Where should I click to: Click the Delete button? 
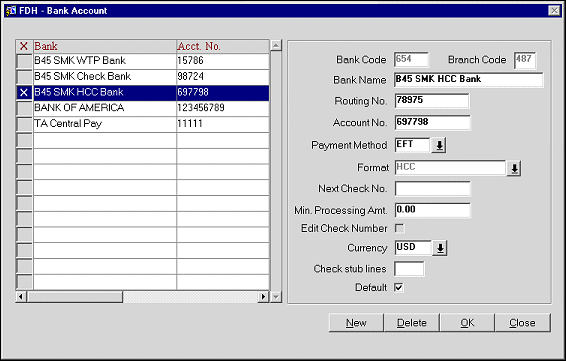(412, 322)
